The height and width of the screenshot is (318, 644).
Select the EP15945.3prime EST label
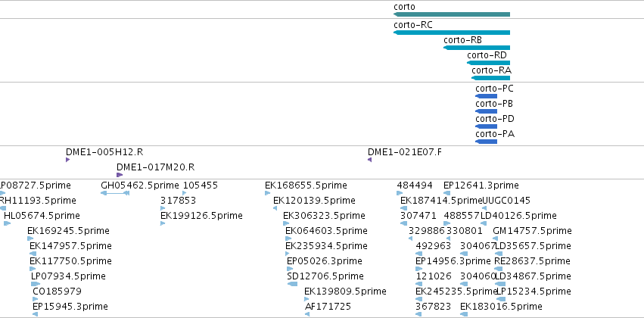[x=70, y=307]
